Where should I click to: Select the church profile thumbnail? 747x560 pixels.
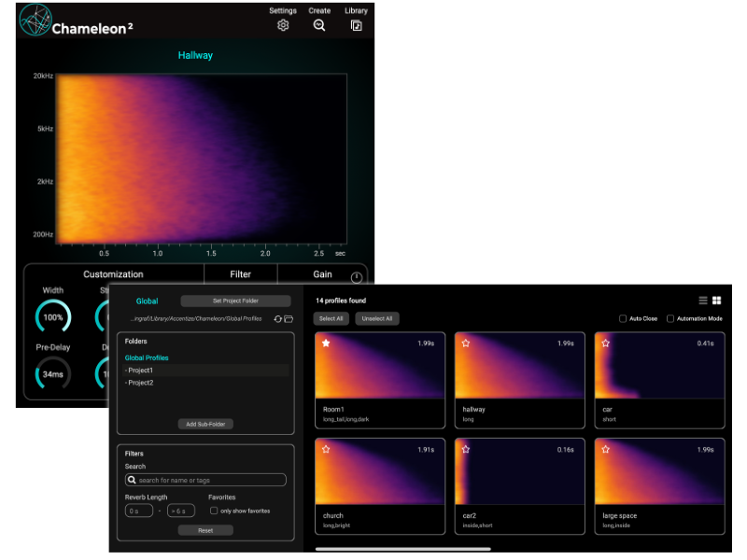point(380,472)
